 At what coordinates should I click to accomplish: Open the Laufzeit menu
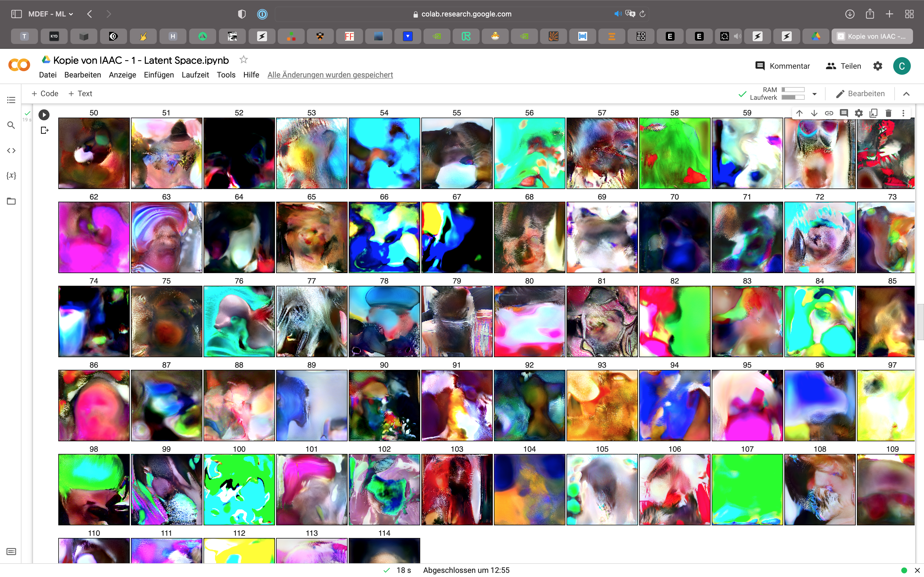(x=195, y=75)
